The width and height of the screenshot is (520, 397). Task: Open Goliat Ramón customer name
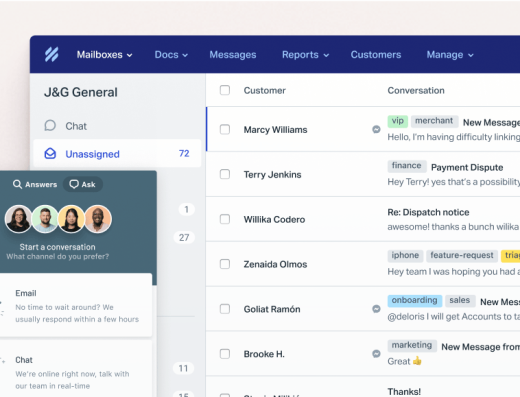[x=272, y=309]
